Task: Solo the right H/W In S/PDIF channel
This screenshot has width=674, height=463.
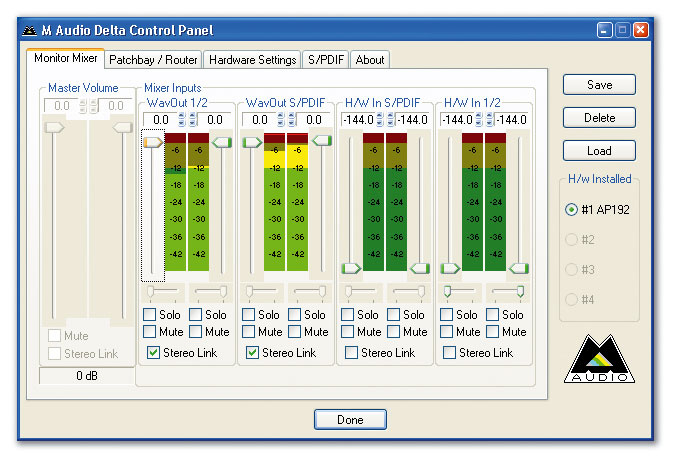Action: 393,315
